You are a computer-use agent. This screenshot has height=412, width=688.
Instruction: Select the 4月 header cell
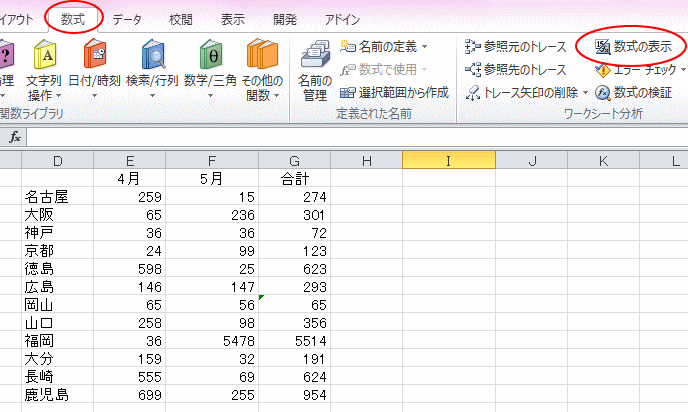point(129,179)
